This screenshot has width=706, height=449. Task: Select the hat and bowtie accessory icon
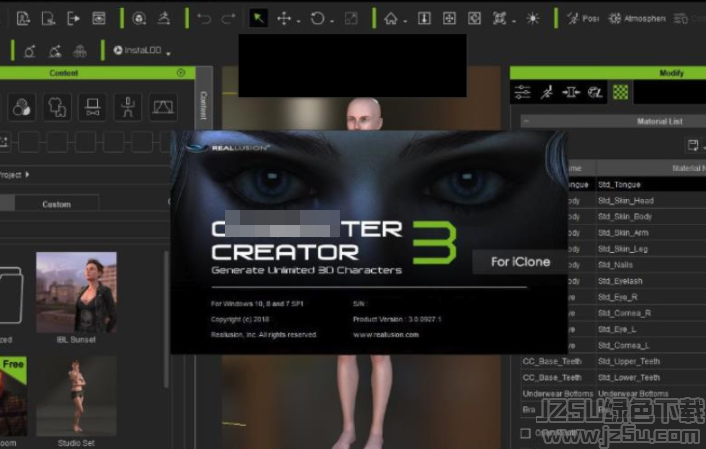pyautogui.click(x=92, y=107)
